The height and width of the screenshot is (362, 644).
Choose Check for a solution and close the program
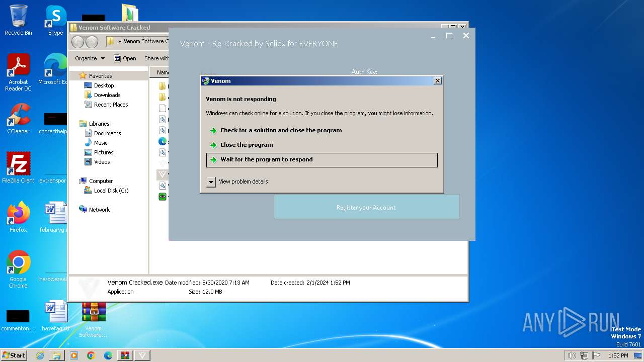pyautogui.click(x=281, y=130)
